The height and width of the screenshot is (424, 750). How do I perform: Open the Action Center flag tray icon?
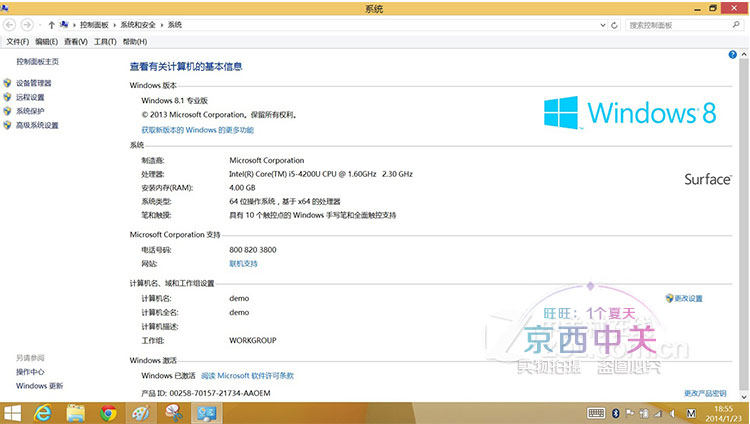pyautogui.click(x=630, y=413)
